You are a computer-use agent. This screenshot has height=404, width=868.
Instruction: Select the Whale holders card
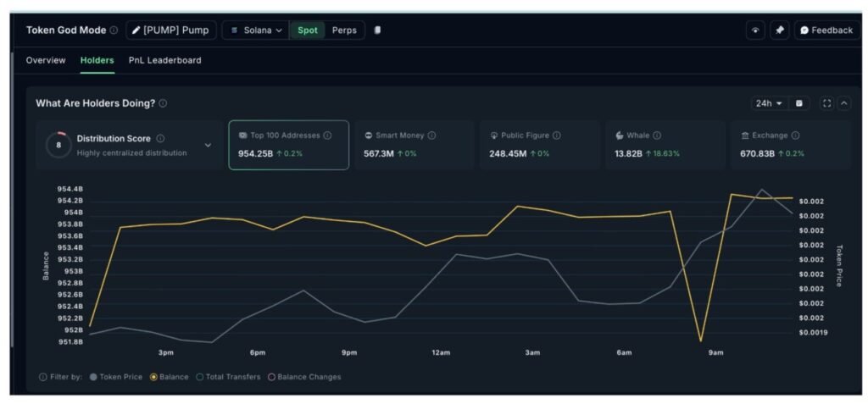[665, 145]
